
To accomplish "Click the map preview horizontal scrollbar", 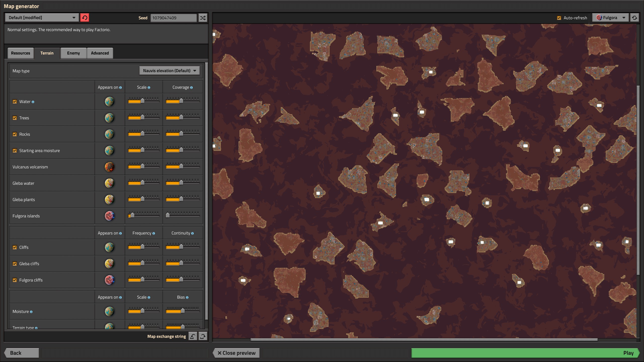I will coord(424,340).
